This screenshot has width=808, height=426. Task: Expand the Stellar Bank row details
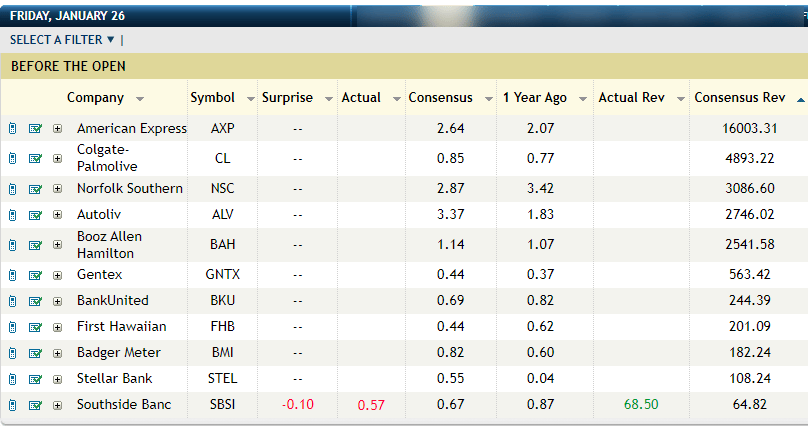[57, 379]
